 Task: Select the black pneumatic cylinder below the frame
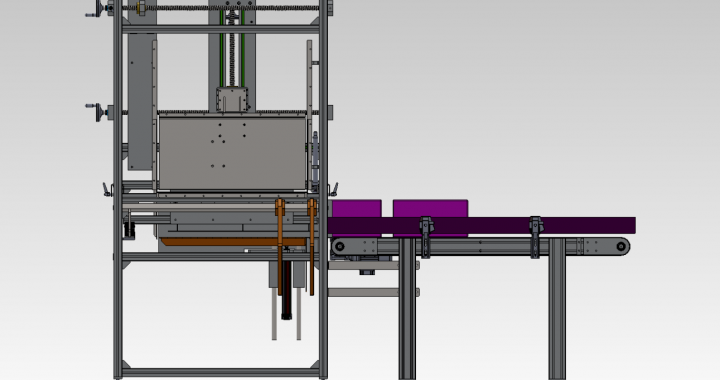tap(287, 290)
